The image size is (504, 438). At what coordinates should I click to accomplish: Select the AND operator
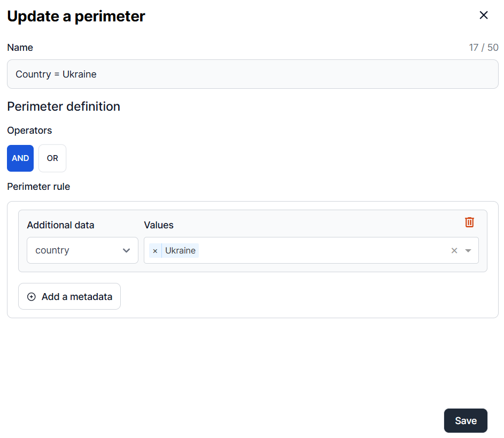coord(20,158)
